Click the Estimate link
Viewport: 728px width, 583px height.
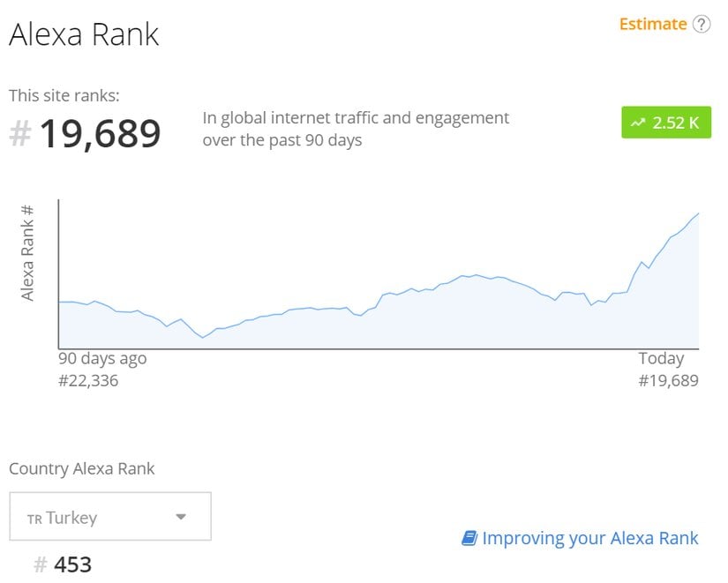(652, 23)
